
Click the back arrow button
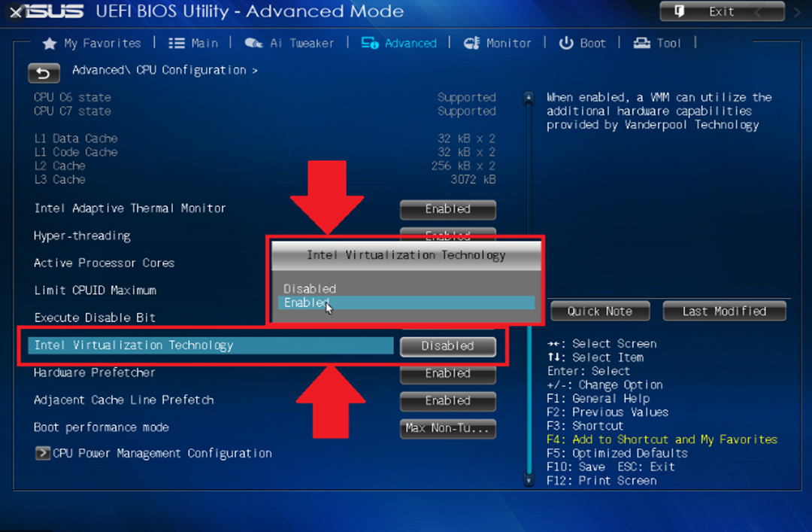point(44,73)
